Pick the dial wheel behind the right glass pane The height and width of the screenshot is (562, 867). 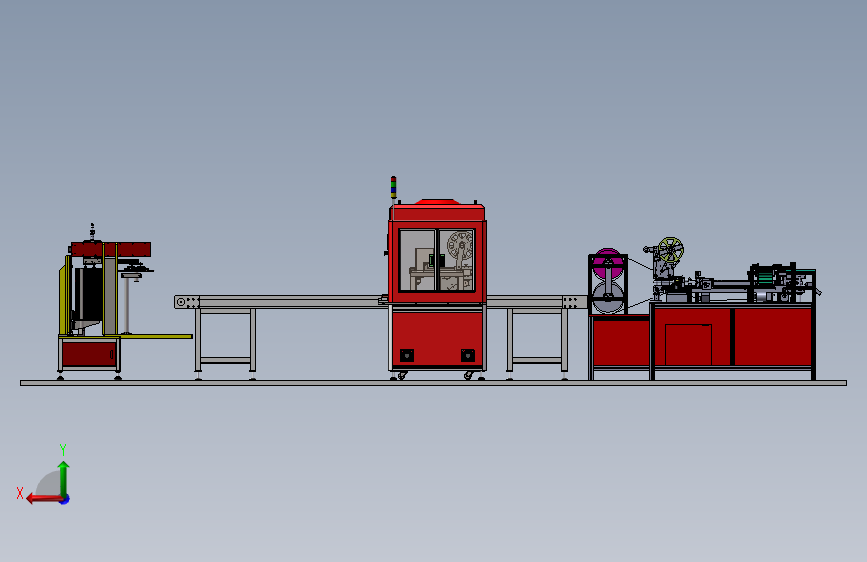[x=460, y=246]
